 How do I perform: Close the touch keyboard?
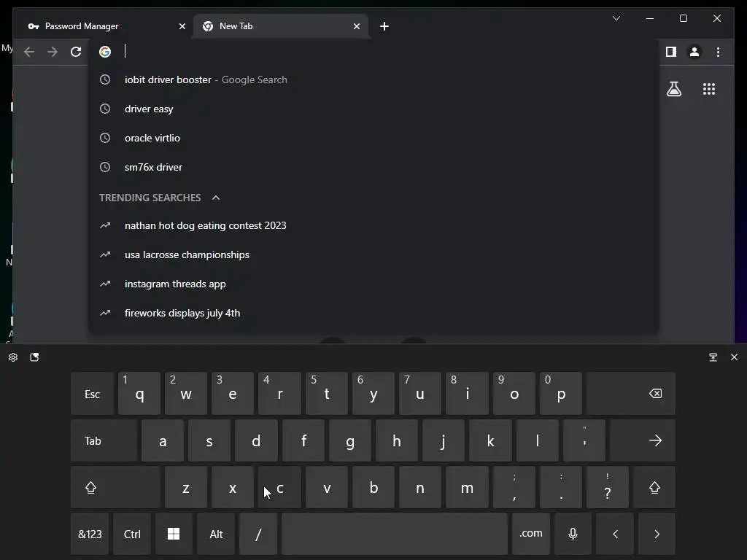(x=734, y=357)
